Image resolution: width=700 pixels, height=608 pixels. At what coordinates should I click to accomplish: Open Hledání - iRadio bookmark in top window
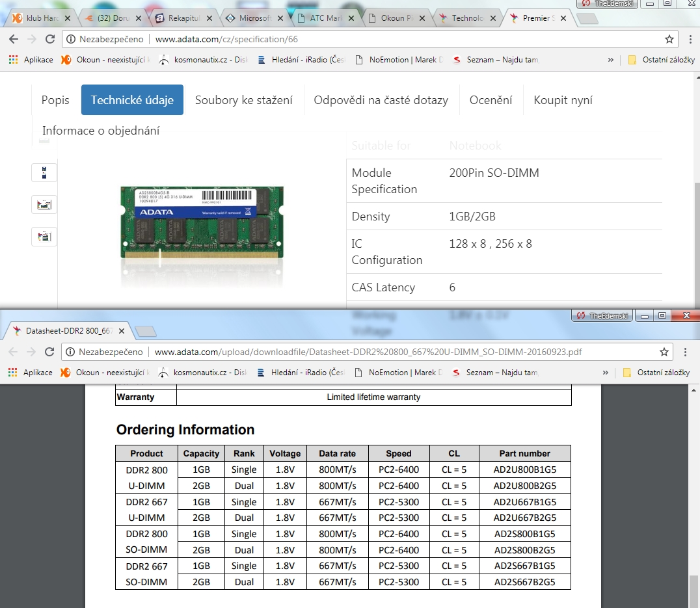click(x=301, y=60)
